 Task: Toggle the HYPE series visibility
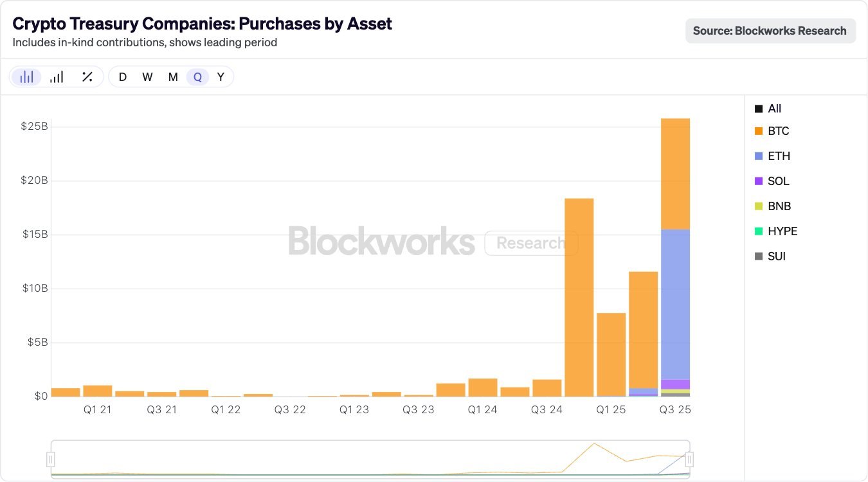click(759, 231)
